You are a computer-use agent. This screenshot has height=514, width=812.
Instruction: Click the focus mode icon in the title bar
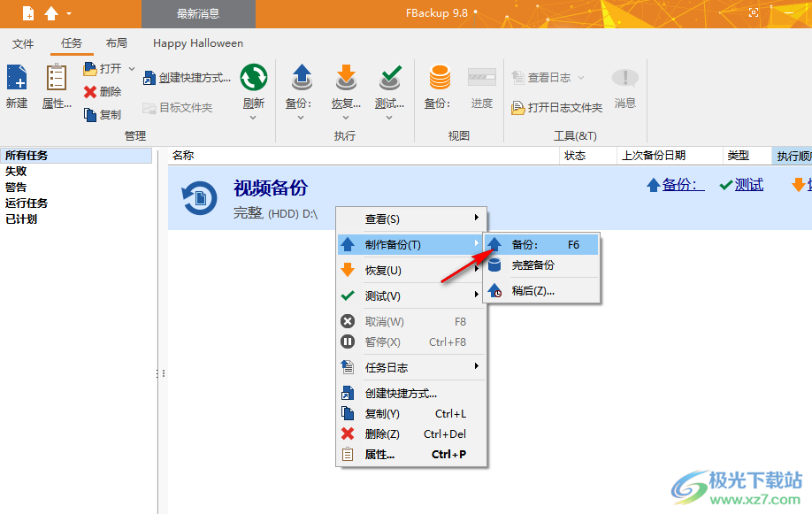pyautogui.click(x=754, y=13)
